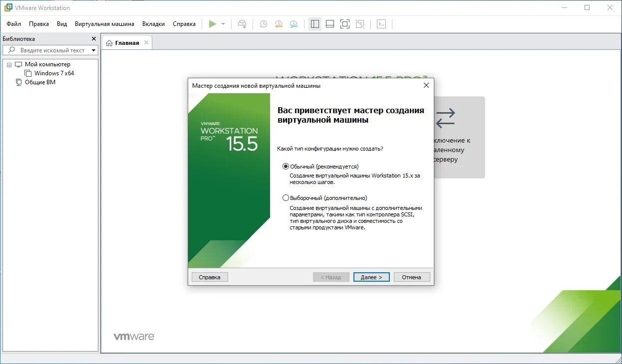Close the Главная tab

146,42
